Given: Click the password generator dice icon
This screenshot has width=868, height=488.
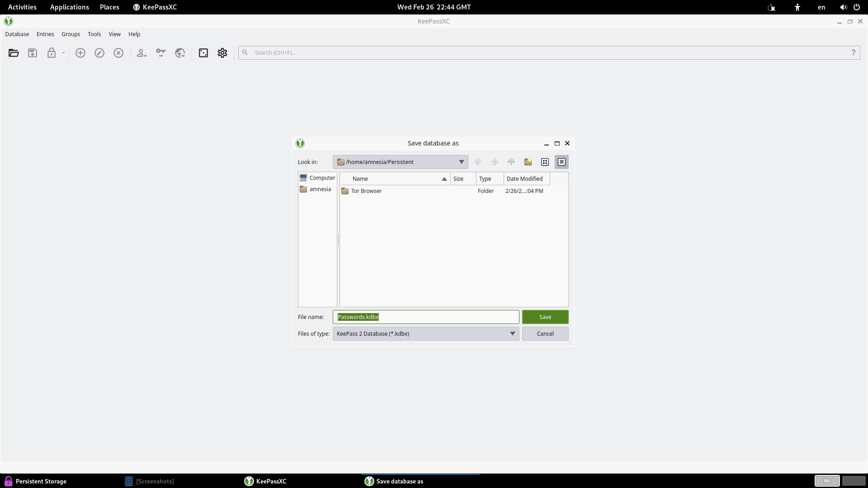Looking at the screenshot, I should click(x=203, y=53).
